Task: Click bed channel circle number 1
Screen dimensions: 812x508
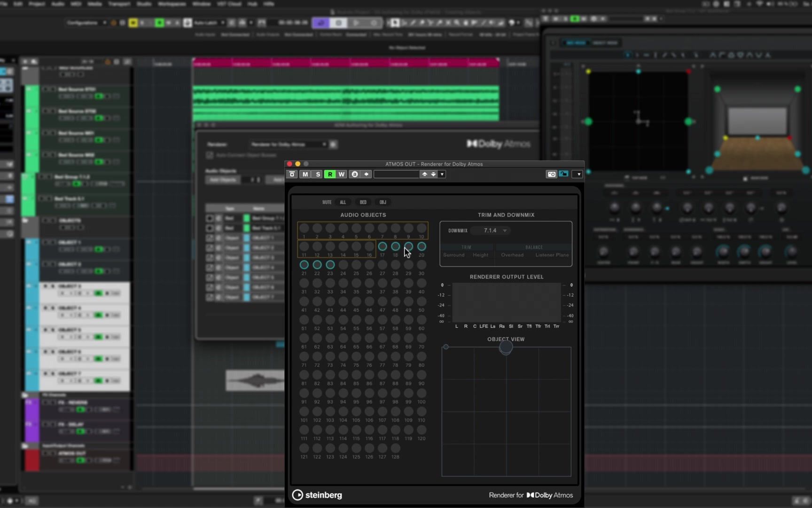Action: click(x=304, y=228)
